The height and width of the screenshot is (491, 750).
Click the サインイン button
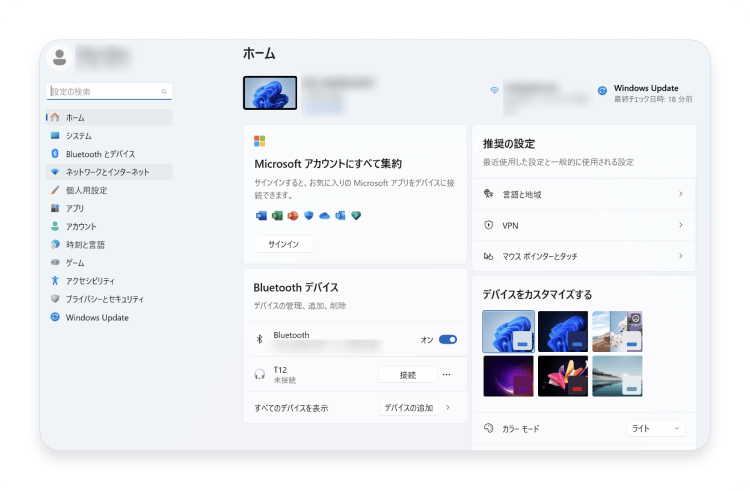pyautogui.click(x=284, y=244)
